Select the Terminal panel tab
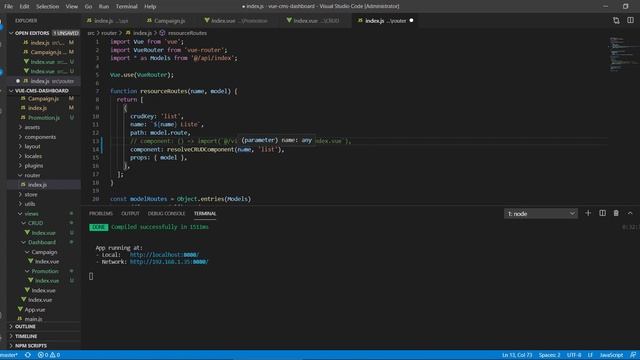The height and width of the screenshot is (360, 640). 205,213
